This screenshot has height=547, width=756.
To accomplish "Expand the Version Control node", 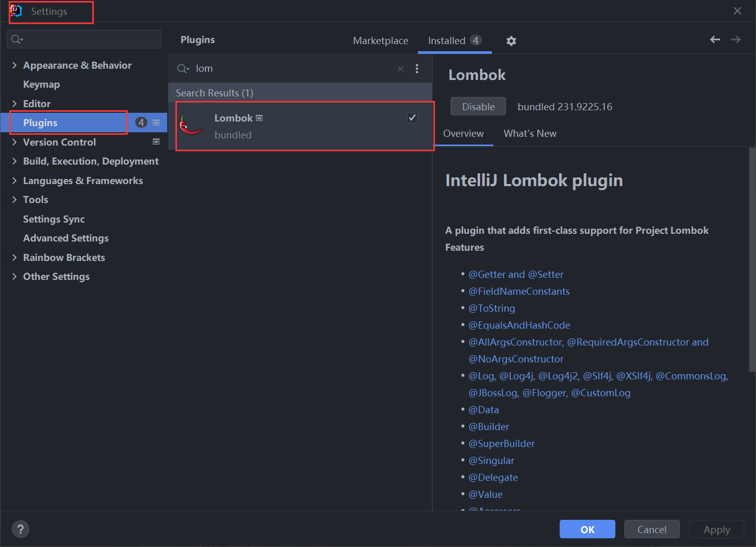I will coord(14,142).
